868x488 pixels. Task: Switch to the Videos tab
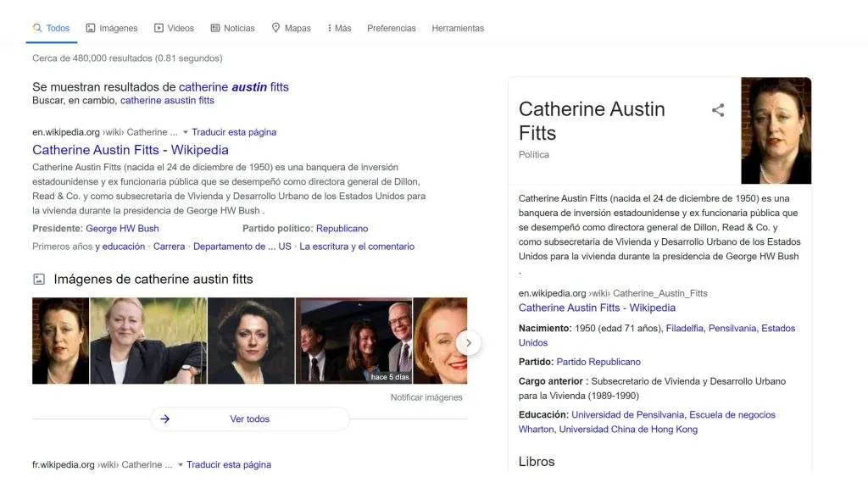pyautogui.click(x=174, y=28)
